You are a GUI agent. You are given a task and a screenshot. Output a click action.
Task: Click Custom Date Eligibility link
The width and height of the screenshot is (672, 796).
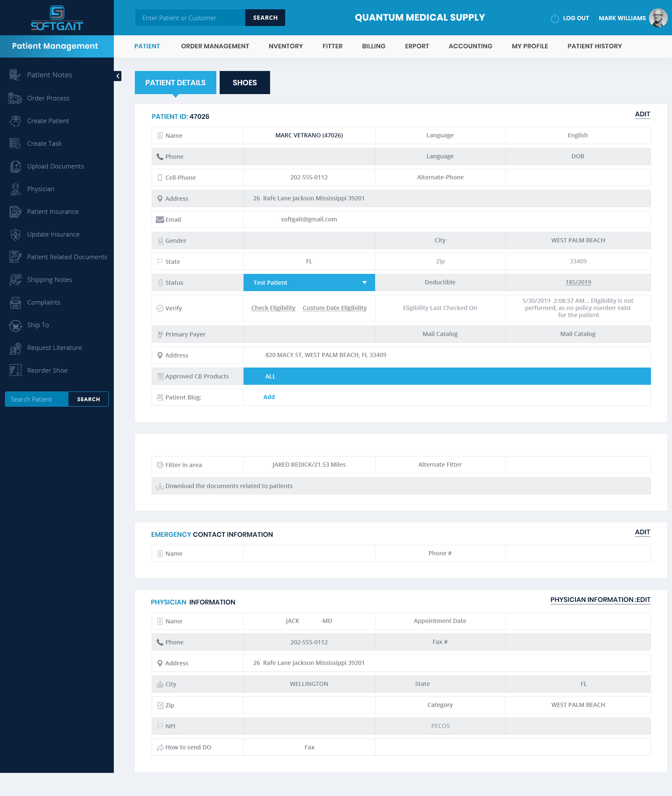click(334, 308)
